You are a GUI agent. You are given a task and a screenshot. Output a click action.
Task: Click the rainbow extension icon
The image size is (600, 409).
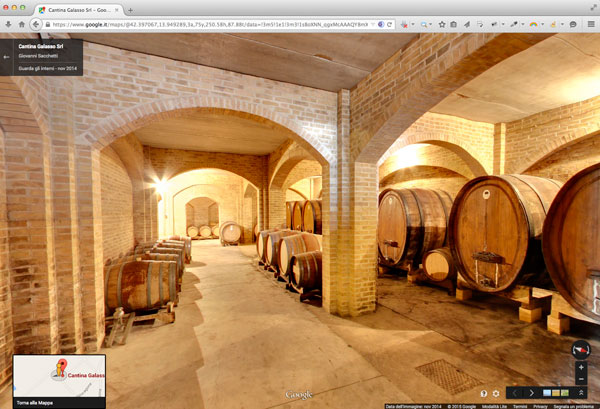click(x=533, y=24)
